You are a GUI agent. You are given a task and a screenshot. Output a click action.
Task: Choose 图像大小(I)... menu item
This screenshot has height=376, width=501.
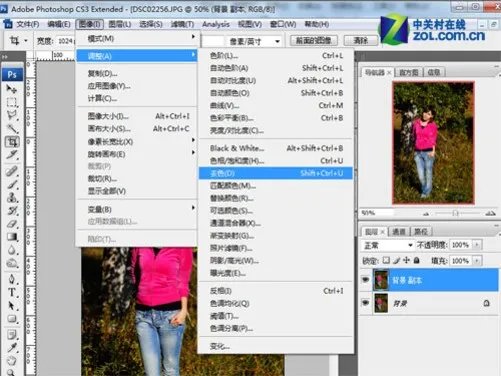click(136, 116)
